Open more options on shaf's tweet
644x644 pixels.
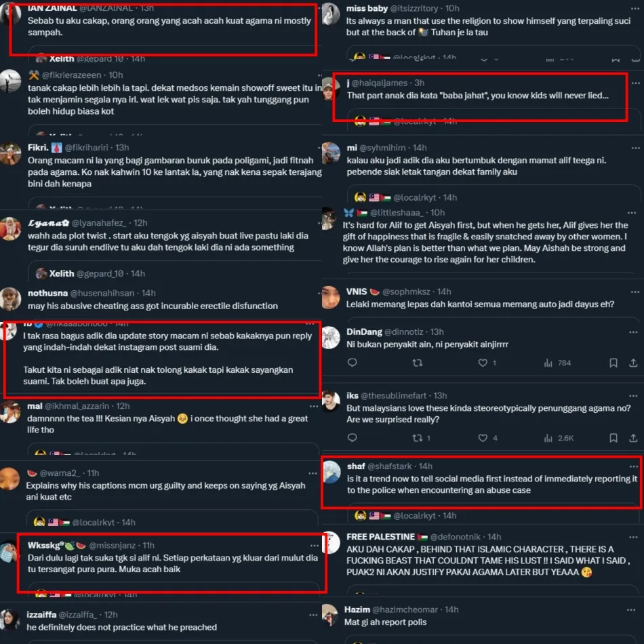coord(634,466)
